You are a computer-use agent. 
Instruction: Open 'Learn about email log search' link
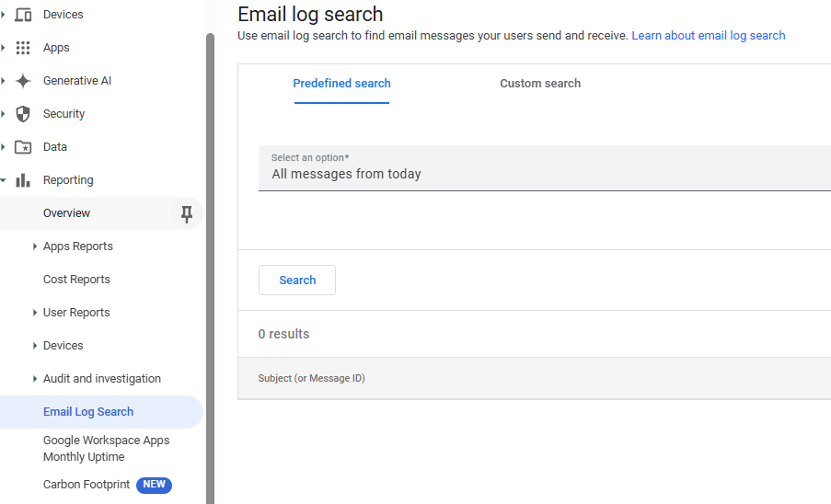pos(708,36)
